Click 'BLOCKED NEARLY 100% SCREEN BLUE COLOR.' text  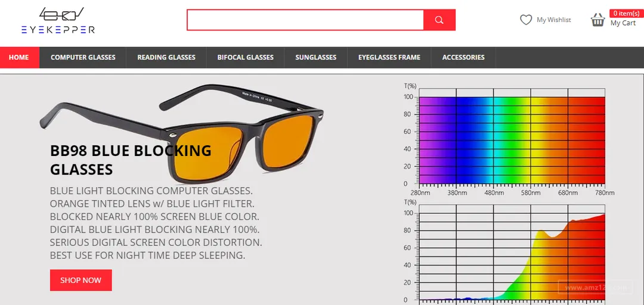(154, 217)
